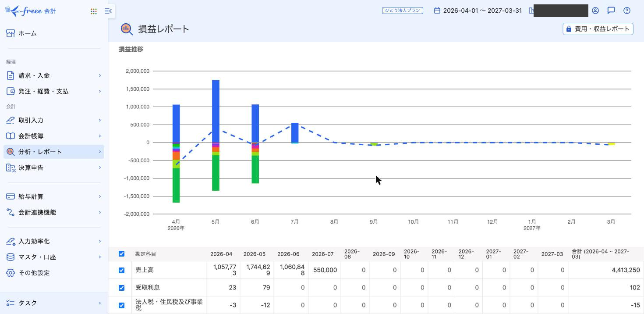Viewport: 644px width, 314px height.
Task: Open the 会計帳簿 menu item
Action: 54,136
